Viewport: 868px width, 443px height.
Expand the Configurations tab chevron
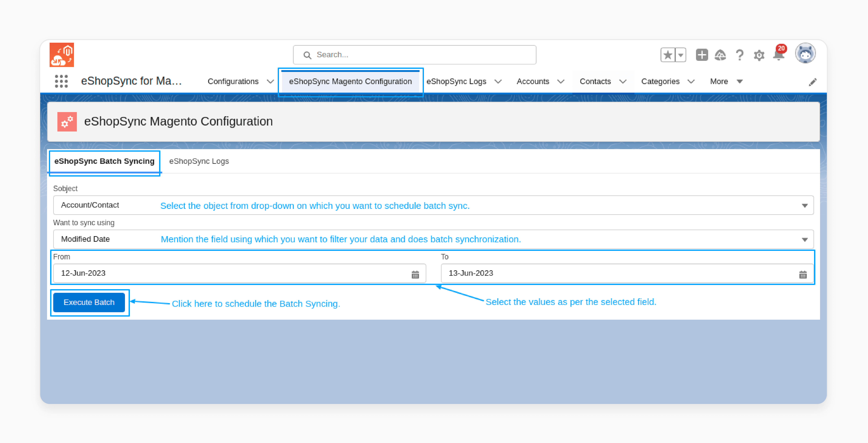(x=270, y=82)
